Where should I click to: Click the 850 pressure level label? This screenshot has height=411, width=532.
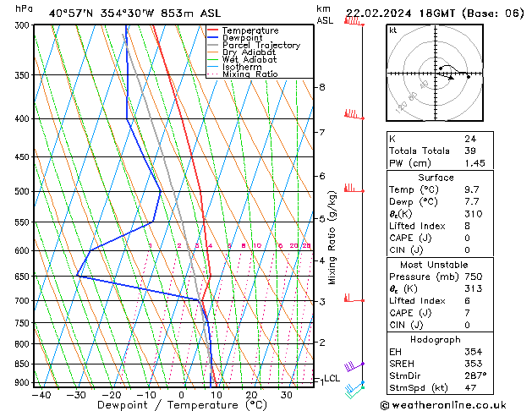[x=24, y=364]
